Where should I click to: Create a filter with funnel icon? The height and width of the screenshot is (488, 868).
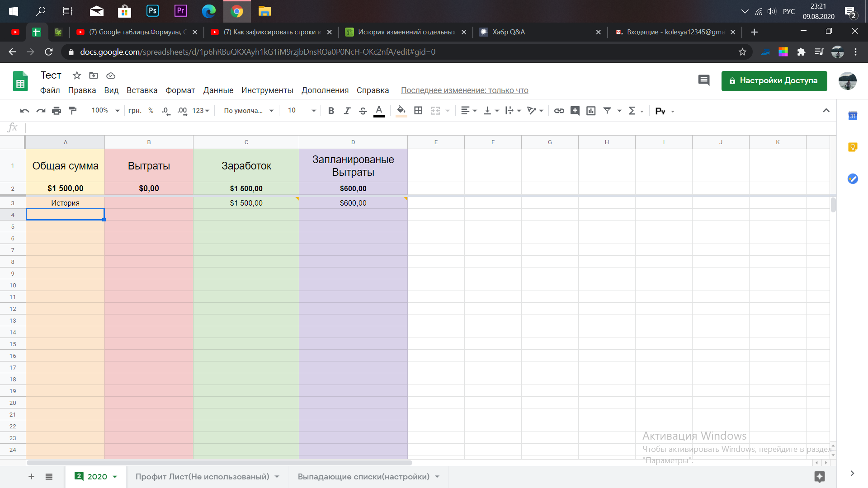tap(607, 111)
